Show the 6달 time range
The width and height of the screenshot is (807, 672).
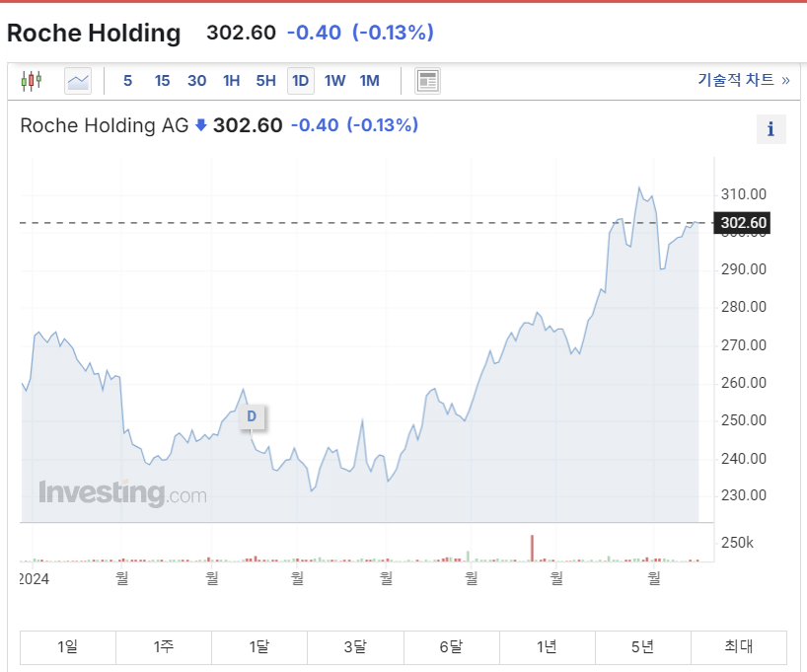[x=452, y=647]
